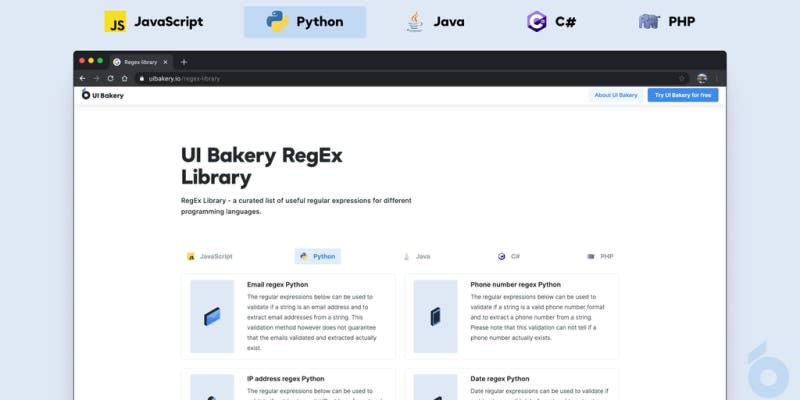Click the UI Bakery logo in the page header

(103, 95)
